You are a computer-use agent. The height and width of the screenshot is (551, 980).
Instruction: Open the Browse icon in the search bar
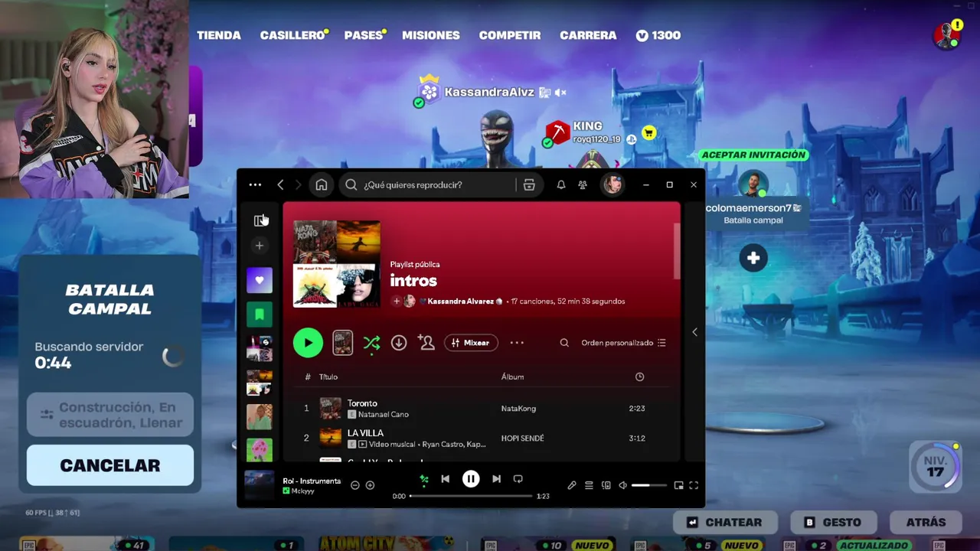528,185
